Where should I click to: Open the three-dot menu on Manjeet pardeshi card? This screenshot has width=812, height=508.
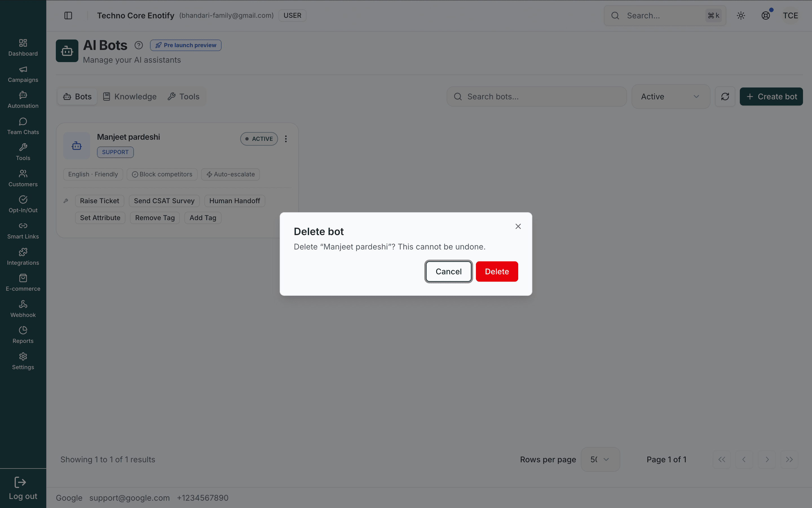pyautogui.click(x=286, y=139)
